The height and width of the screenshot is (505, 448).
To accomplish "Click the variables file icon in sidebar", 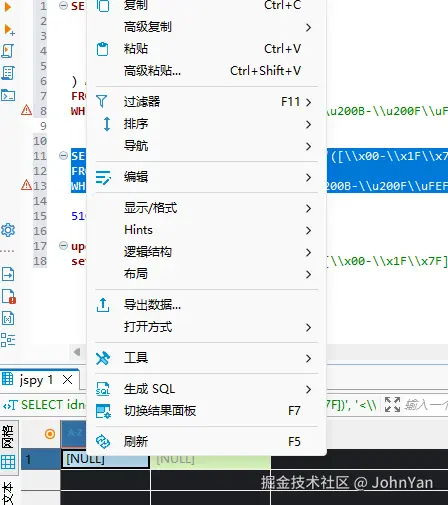I will point(8,318).
